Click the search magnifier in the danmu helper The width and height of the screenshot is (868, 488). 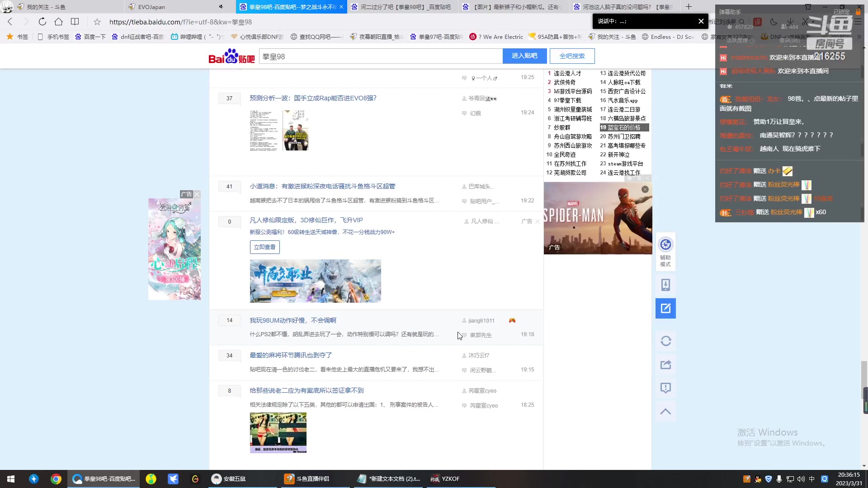tap(742, 22)
